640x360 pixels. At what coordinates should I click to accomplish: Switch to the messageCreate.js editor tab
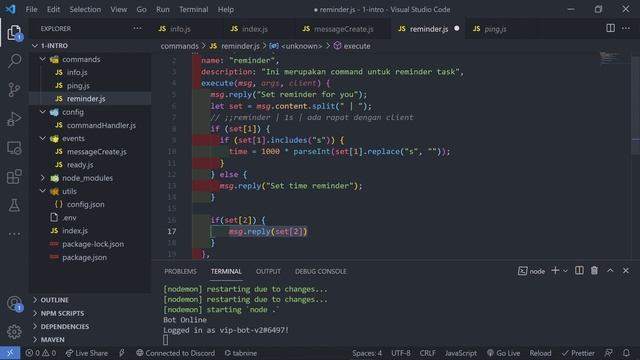coord(343,29)
